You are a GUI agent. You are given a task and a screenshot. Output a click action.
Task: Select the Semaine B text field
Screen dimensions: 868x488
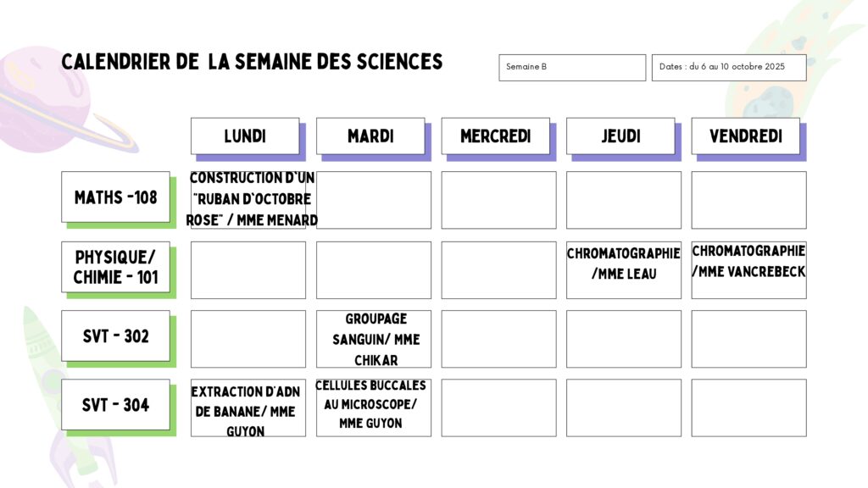(572, 68)
